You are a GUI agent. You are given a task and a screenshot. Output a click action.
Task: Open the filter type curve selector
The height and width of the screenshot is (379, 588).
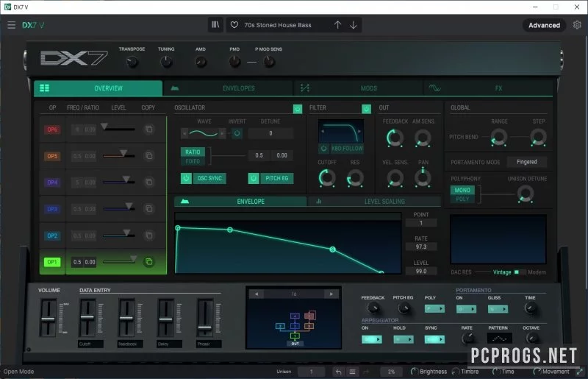[x=341, y=131]
